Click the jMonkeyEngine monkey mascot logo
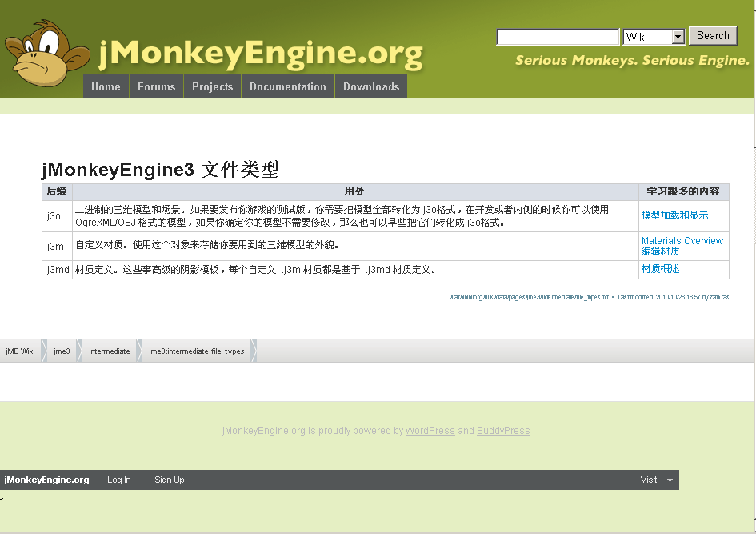Image resolution: width=756 pixels, height=534 pixels. tap(46, 54)
